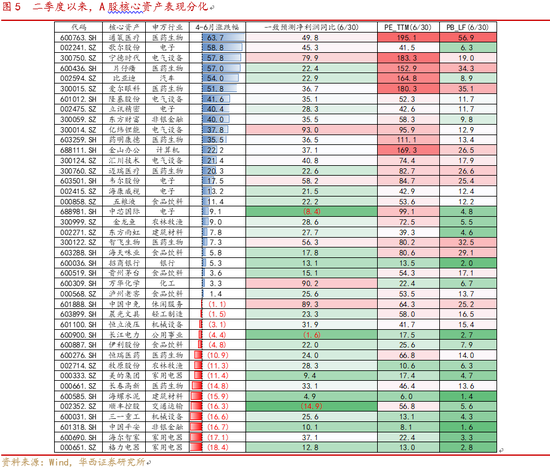The height and width of the screenshot is (468, 550).
Task: Select the (14.8) decline cell for 000661.SZ
Action: (217, 386)
